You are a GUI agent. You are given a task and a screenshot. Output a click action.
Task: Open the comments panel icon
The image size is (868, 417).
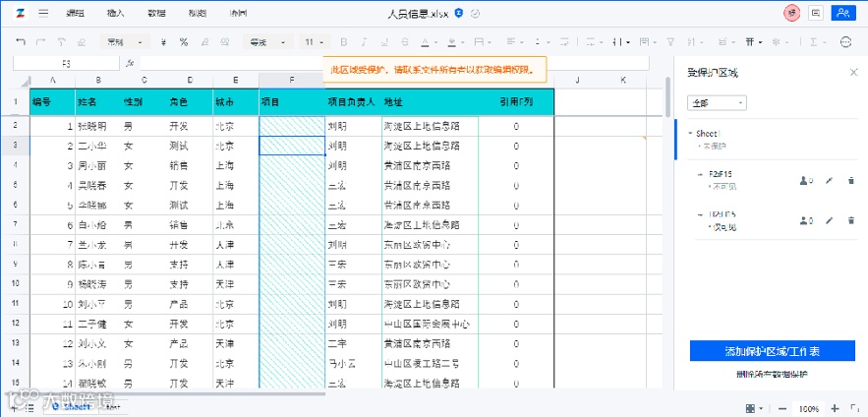point(815,14)
